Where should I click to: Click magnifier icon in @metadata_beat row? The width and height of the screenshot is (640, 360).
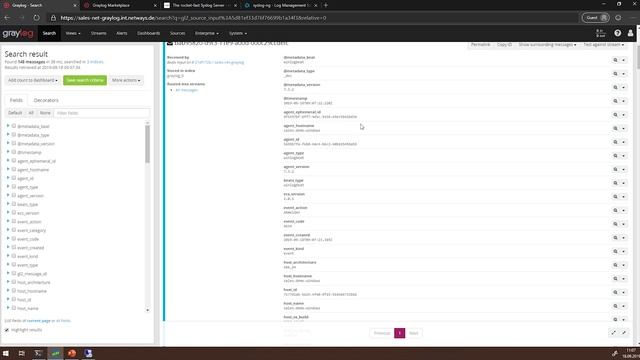615,60
